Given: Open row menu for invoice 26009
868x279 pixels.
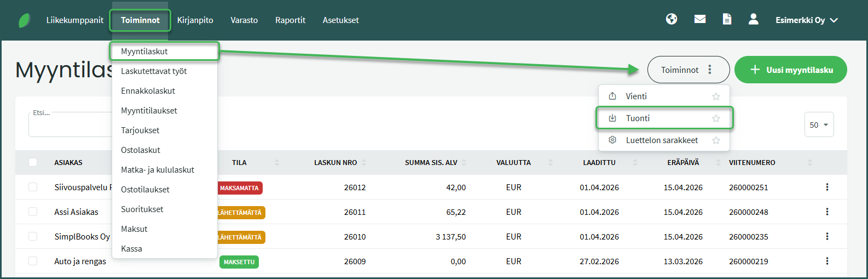Looking at the screenshot, I should click(x=827, y=261).
